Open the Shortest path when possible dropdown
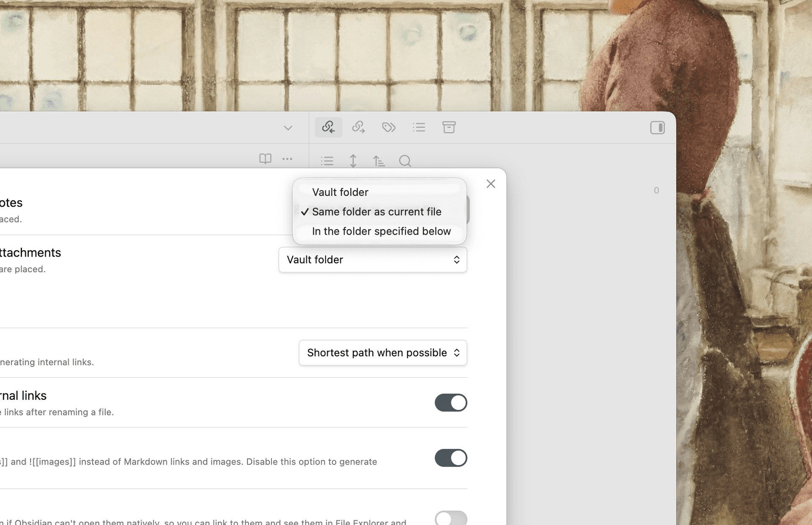Image resolution: width=812 pixels, height=525 pixels. pos(383,353)
